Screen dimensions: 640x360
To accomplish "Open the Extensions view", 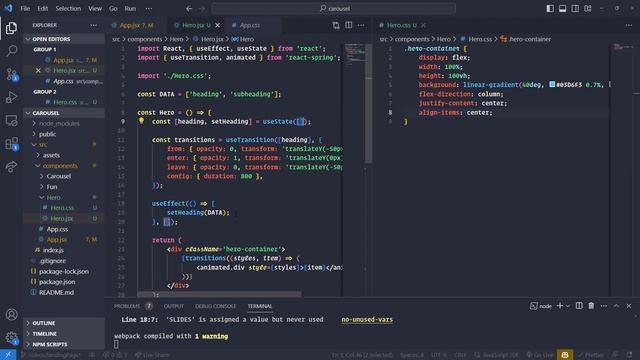I will (x=11, y=144).
